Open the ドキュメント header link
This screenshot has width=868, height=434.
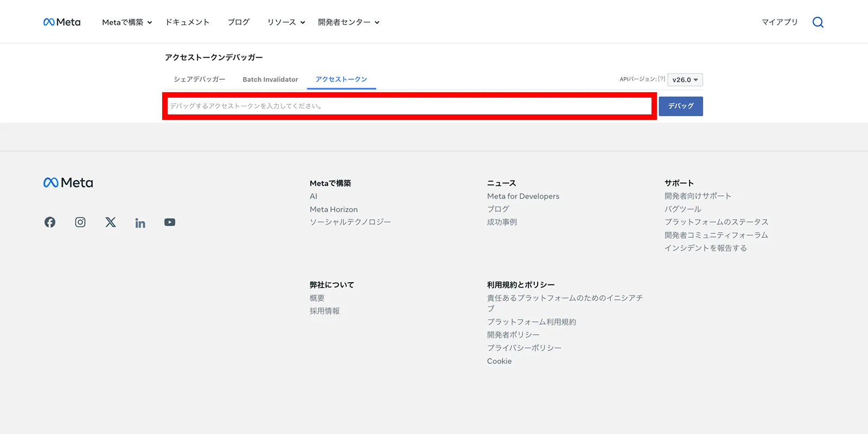187,22
